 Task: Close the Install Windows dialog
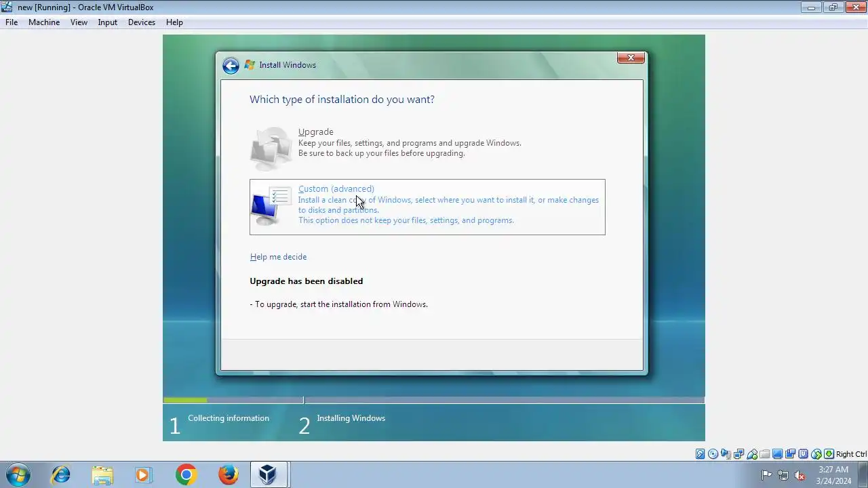pos(631,58)
